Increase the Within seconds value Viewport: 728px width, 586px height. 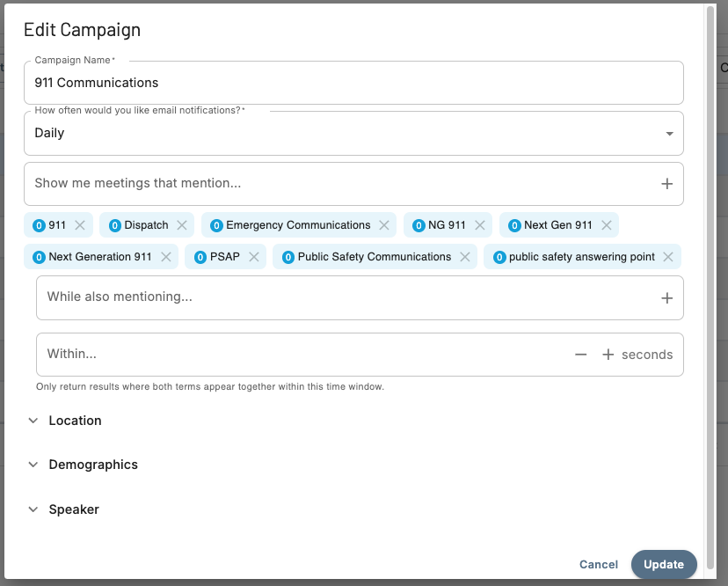608,355
